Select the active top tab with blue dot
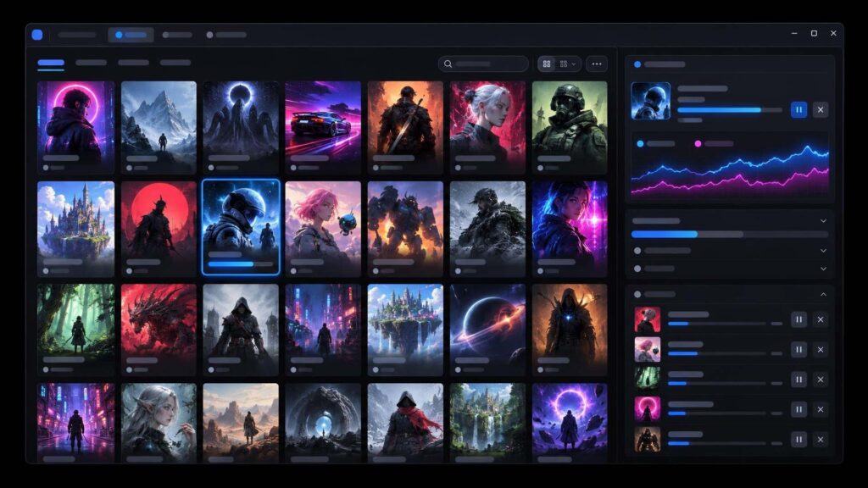This screenshot has width=868, height=488. click(131, 35)
